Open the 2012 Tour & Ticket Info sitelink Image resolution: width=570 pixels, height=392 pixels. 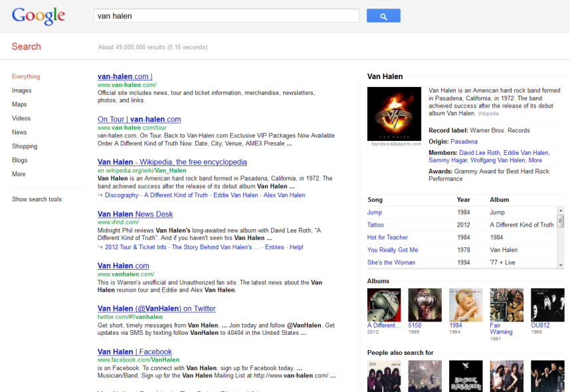point(136,247)
